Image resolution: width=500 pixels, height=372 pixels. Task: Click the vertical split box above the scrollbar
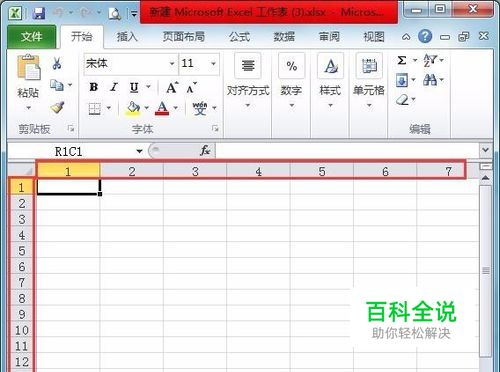485,166
